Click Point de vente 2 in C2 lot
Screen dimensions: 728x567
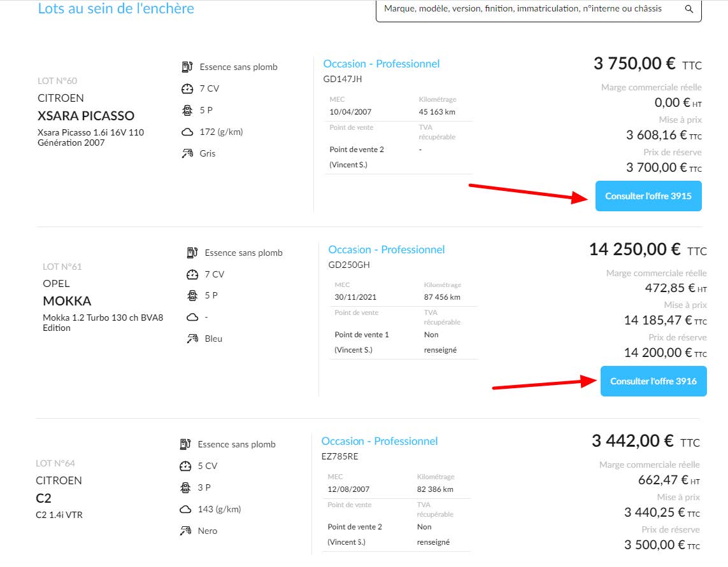coord(355,527)
